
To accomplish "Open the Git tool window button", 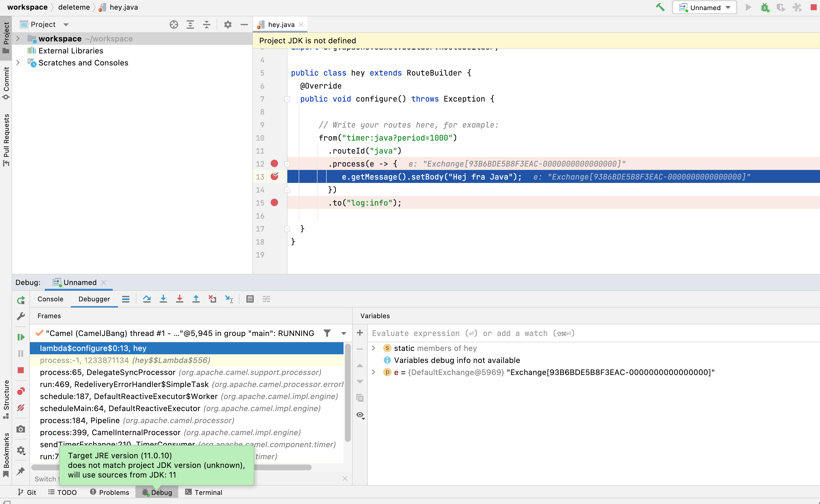I will coord(27,492).
